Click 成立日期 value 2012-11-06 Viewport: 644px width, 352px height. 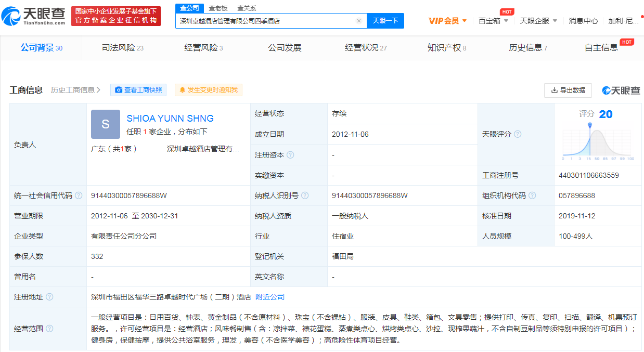tap(350, 134)
